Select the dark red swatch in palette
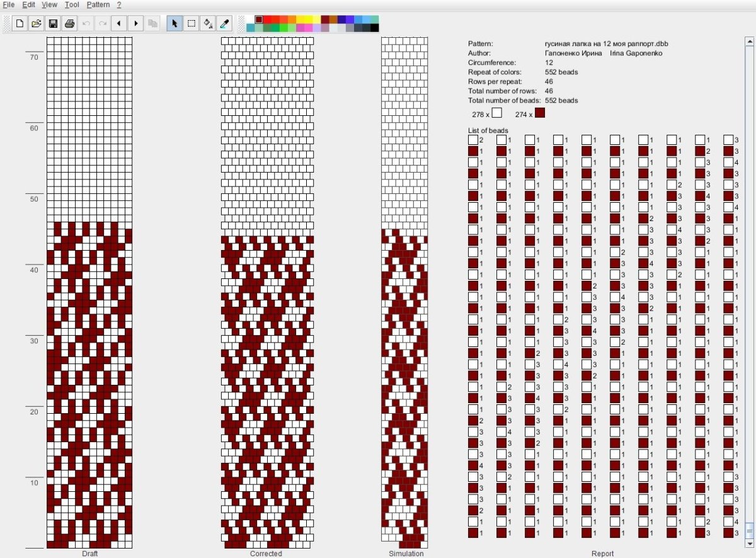The width and height of the screenshot is (756, 558). pyautogui.click(x=259, y=20)
